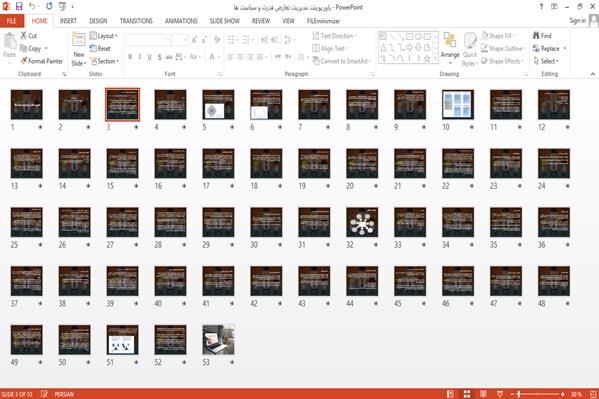
Task: Switch to Normal view in the status bar
Action: pos(450,394)
